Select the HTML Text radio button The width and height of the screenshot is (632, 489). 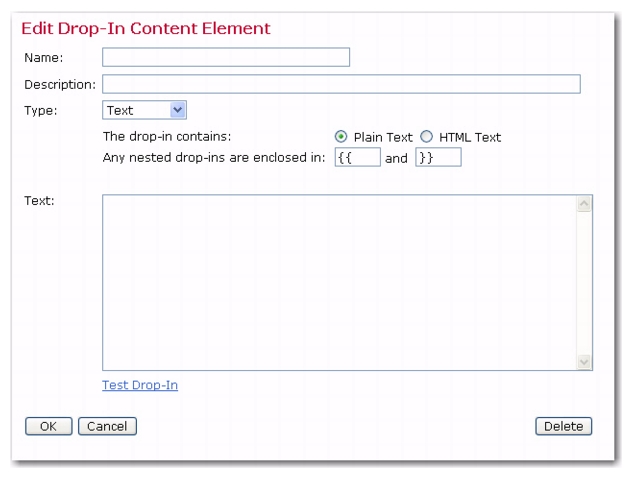tap(426, 137)
